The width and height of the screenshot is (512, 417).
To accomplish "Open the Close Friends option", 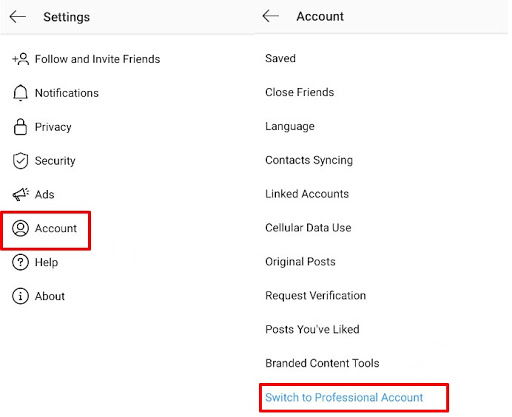I will click(x=299, y=92).
